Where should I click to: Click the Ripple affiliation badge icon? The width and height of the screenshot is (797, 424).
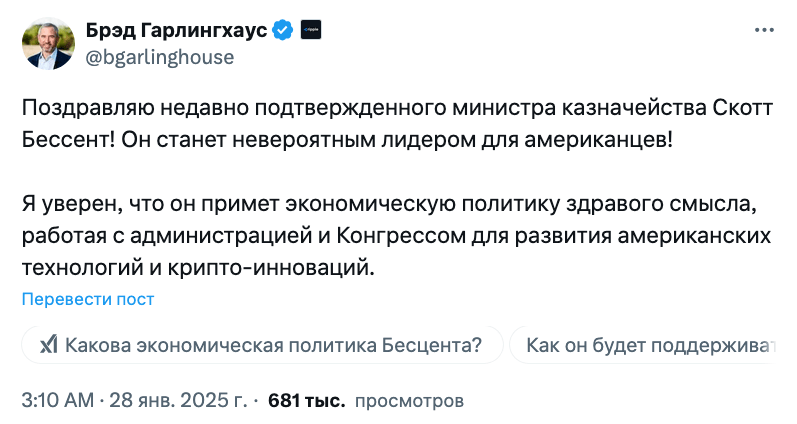[311, 30]
